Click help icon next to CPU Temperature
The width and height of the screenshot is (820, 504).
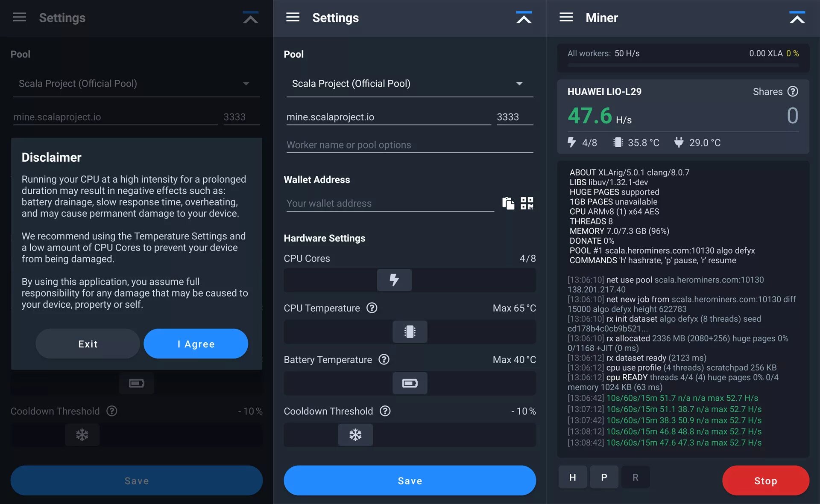372,308
